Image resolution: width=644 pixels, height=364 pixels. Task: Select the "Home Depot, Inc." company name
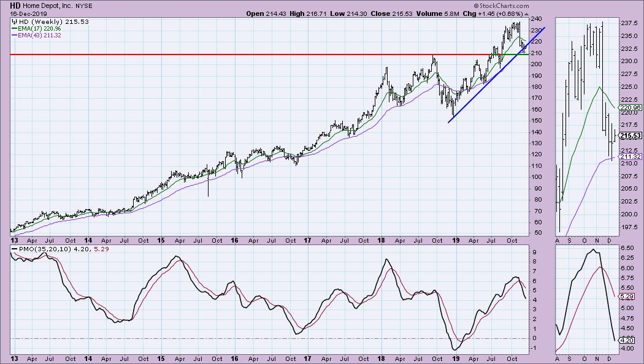47,6
